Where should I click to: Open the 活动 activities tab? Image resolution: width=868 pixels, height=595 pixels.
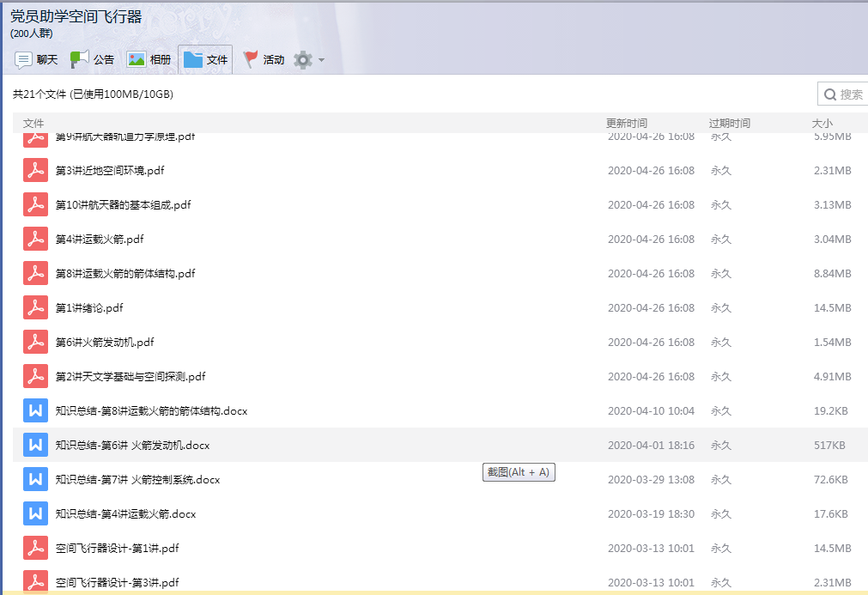(x=264, y=60)
